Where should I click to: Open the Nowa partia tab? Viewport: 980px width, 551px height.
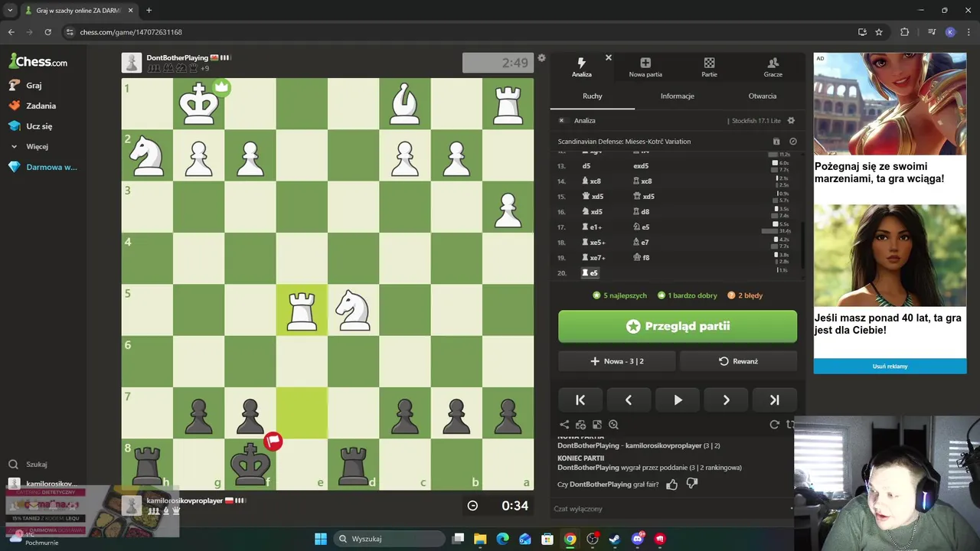tap(645, 67)
